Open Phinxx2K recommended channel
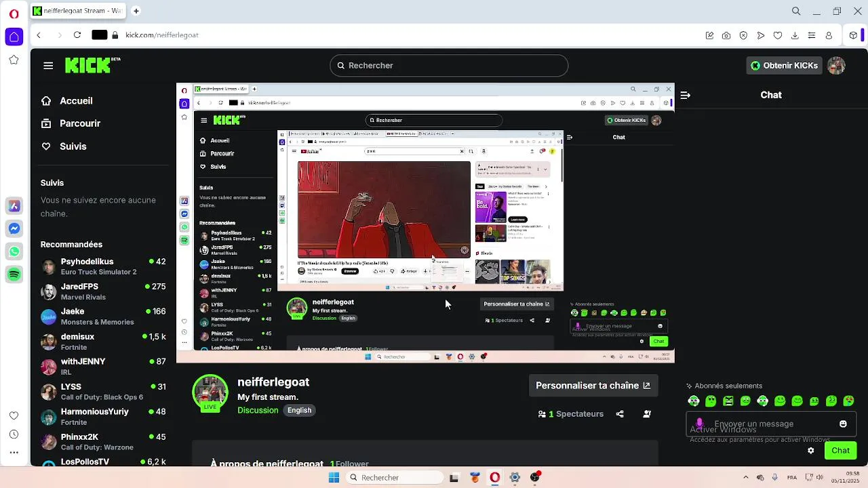The height and width of the screenshot is (488, 868). pos(103,442)
